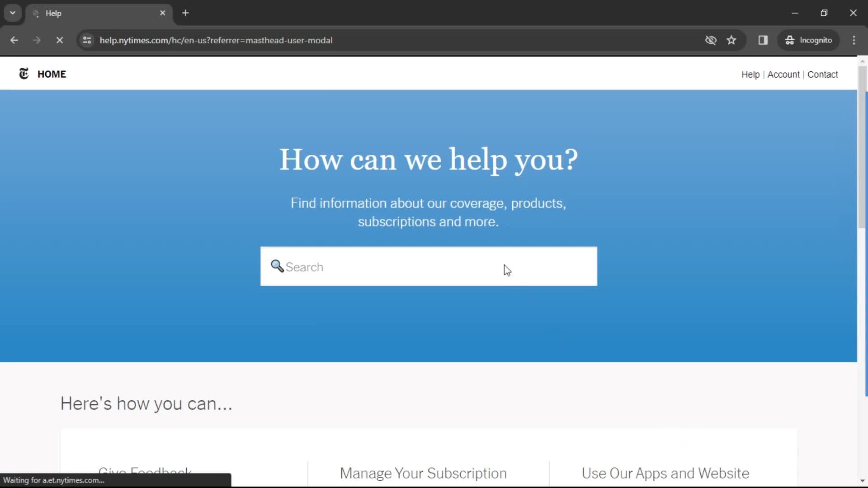Viewport: 868px width, 488px height.
Task: Open the new tab button
Action: 185,13
